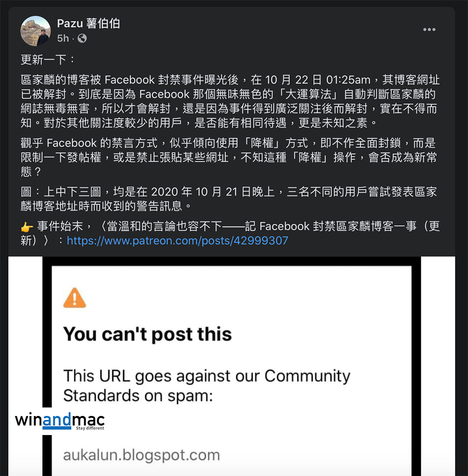Image resolution: width=468 pixels, height=476 pixels.
Task: Click the Community Standards on spam message
Action: pyautogui.click(x=207, y=386)
